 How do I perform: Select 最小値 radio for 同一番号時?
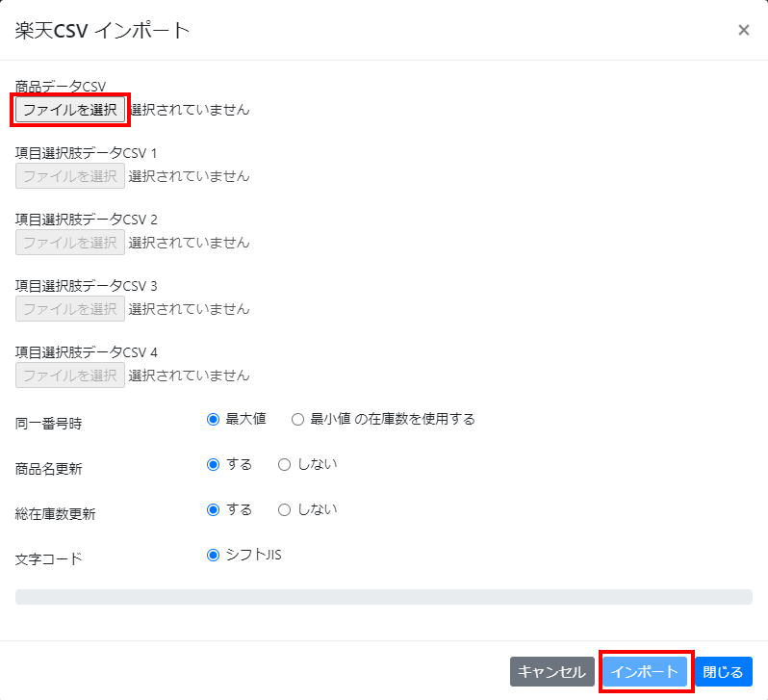click(x=297, y=420)
